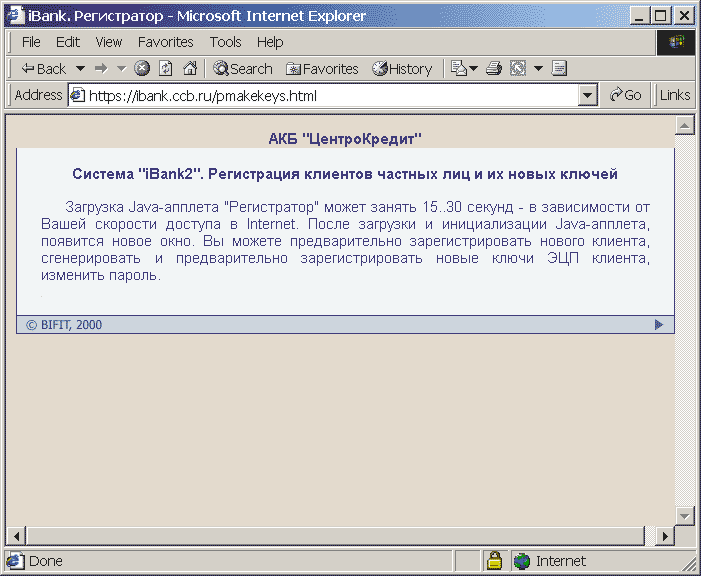The height and width of the screenshot is (576, 701).
Task: Click the Done status text
Action: (x=46, y=561)
